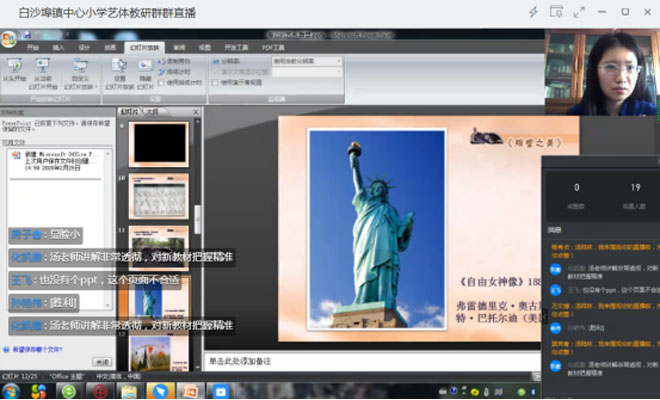Open the blue live stream icon on taskbar

pos(220,392)
